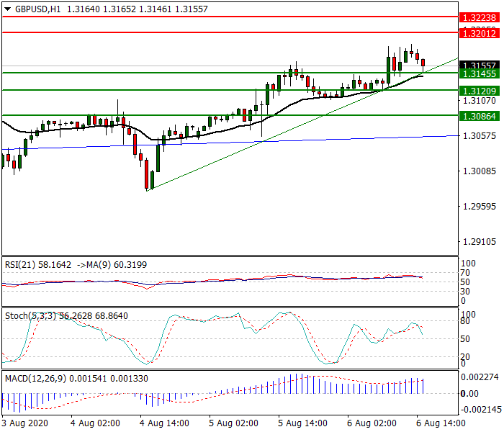Image resolution: width=504 pixels, height=432 pixels.
Task: Select the 1.30864 green support price label
Action: click(480, 116)
